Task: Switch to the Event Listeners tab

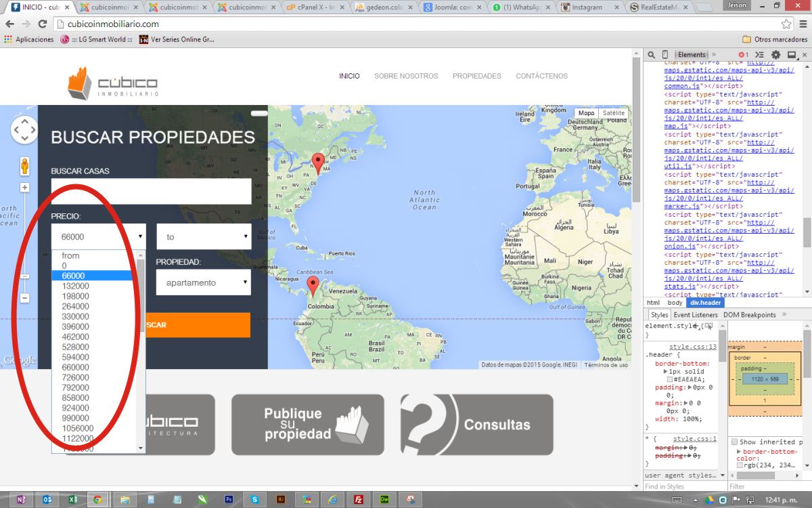Action: (x=696, y=315)
